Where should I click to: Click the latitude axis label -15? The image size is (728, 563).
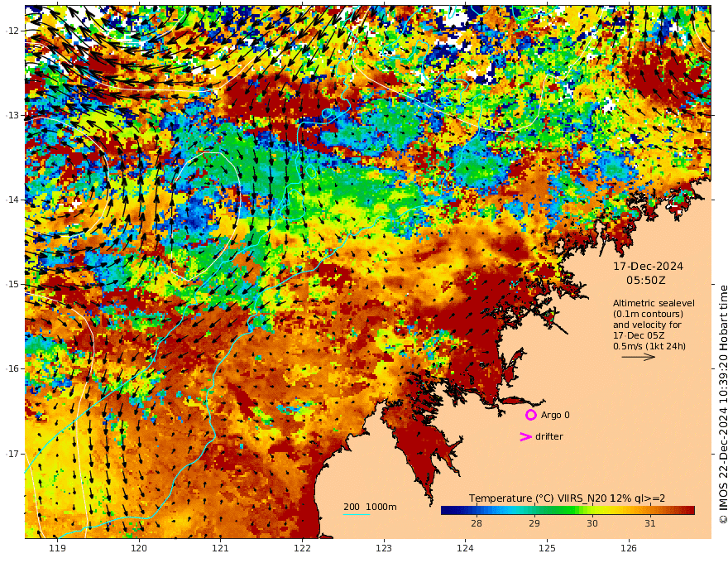[x=12, y=284]
